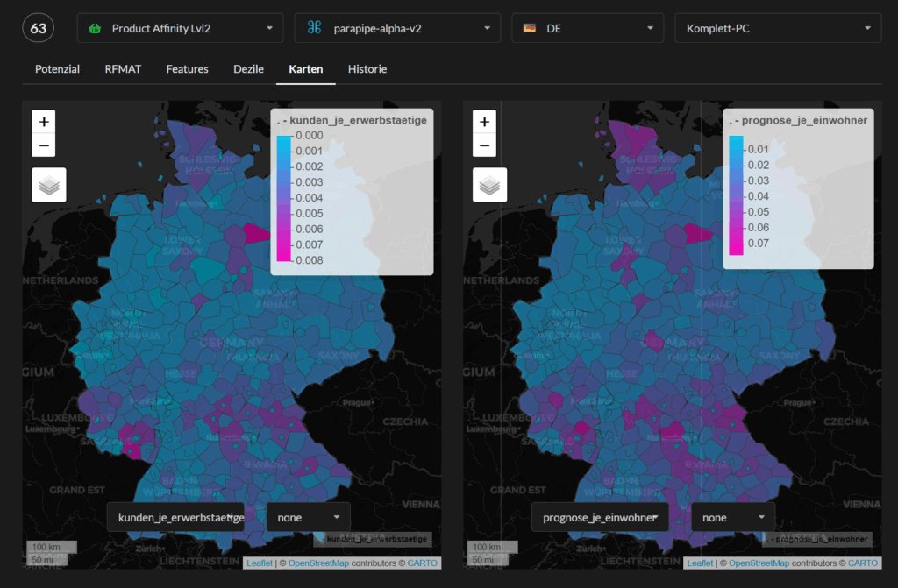Open right map's prognose_je_einwohner selector
This screenshot has height=588, width=898.
(601, 517)
